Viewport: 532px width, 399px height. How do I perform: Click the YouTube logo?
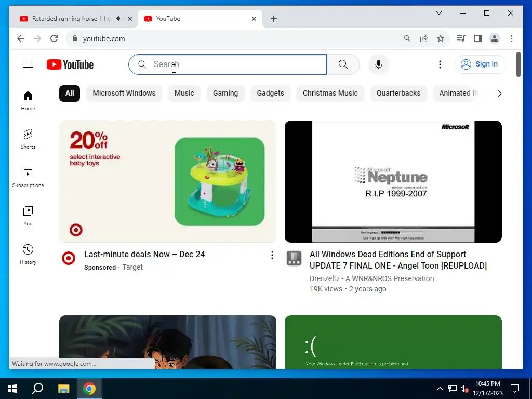(x=70, y=64)
